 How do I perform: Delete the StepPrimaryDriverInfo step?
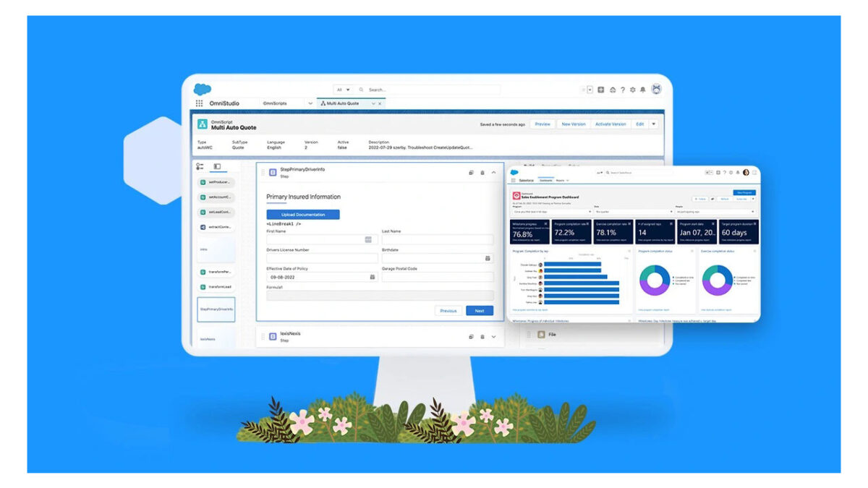[x=482, y=172]
